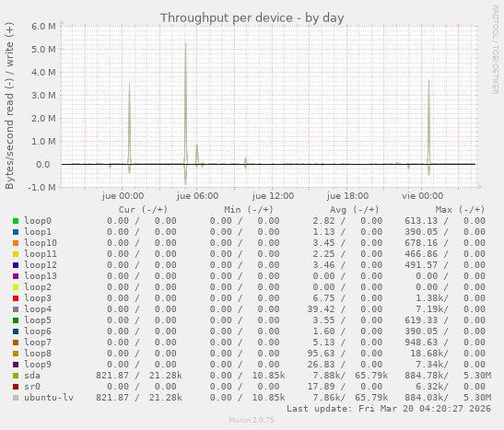This screenshot has height=430, width=504.
Task: Click the Last update timestamp text
Action: tap(389, 409)
